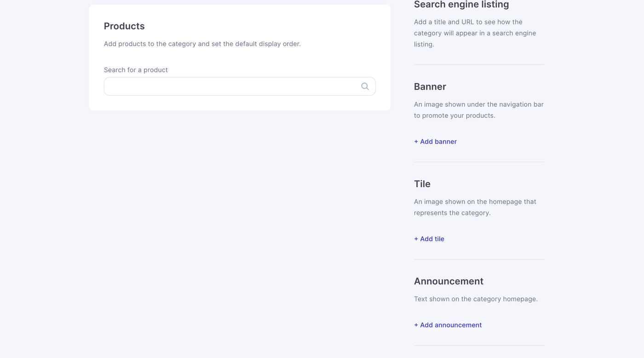644x358 pixels.
Task: Select the Banner section heading
Action: tap(430, 87)
